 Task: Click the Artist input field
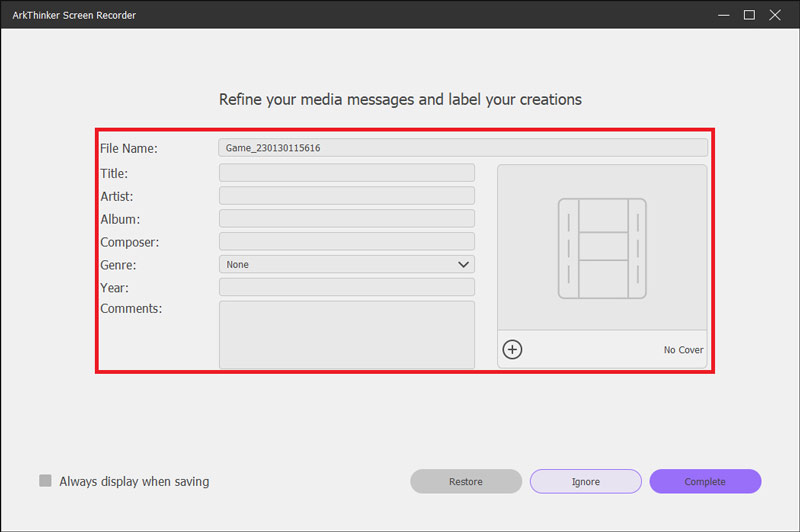tap(347, 196)
